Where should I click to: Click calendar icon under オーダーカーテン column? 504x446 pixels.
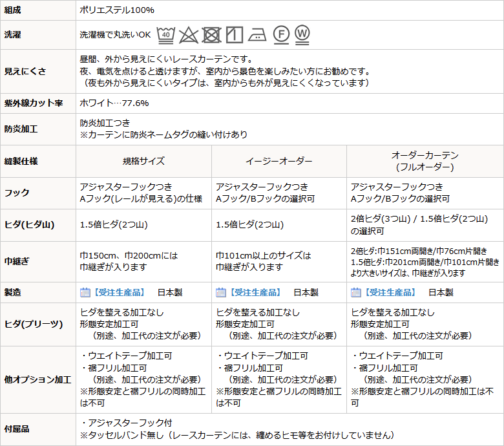356,292
